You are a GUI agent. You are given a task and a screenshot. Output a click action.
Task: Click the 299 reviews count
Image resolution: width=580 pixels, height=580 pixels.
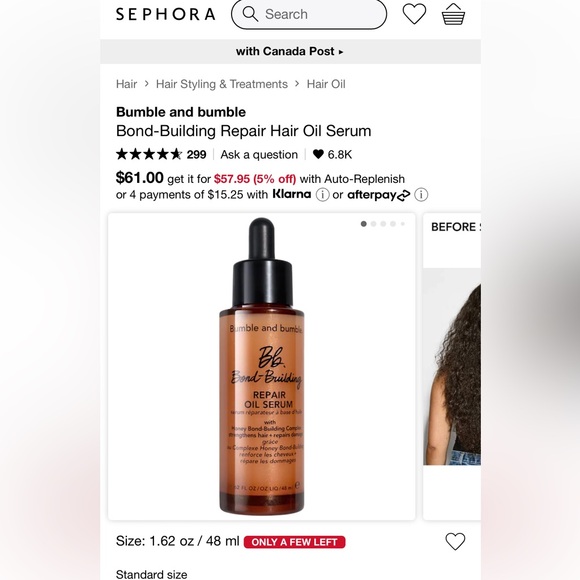point(196,155)
